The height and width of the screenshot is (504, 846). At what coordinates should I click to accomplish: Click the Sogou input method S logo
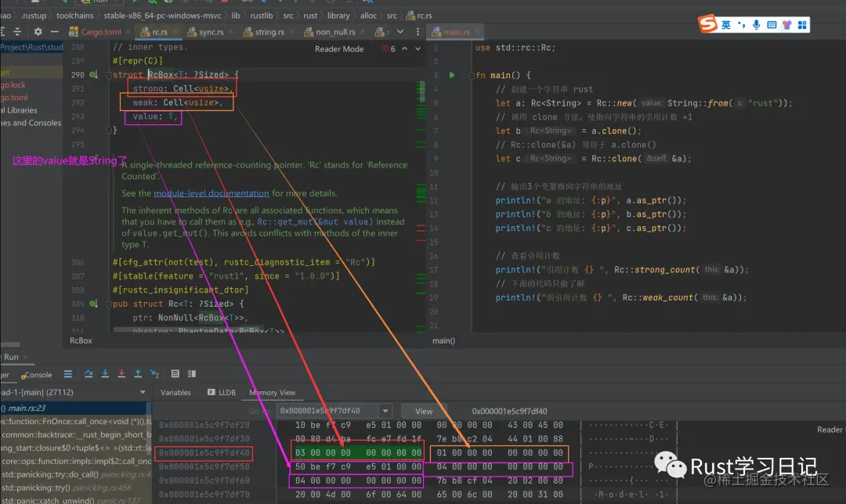pos(707,23)
